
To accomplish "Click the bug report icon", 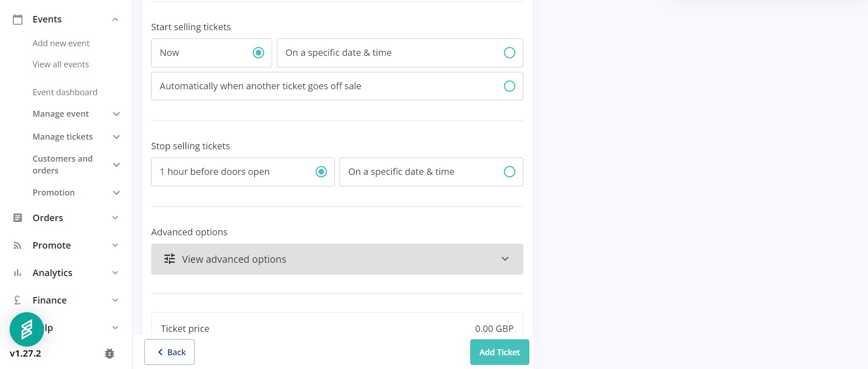I will point(110,353).
